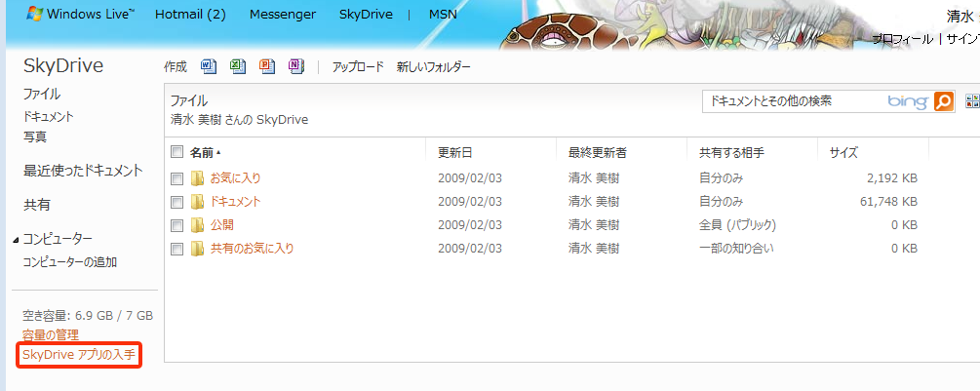Click 一部の知り合い sharing value
Viewport: 980px width, 391px height.
click(x=735, y=248)
